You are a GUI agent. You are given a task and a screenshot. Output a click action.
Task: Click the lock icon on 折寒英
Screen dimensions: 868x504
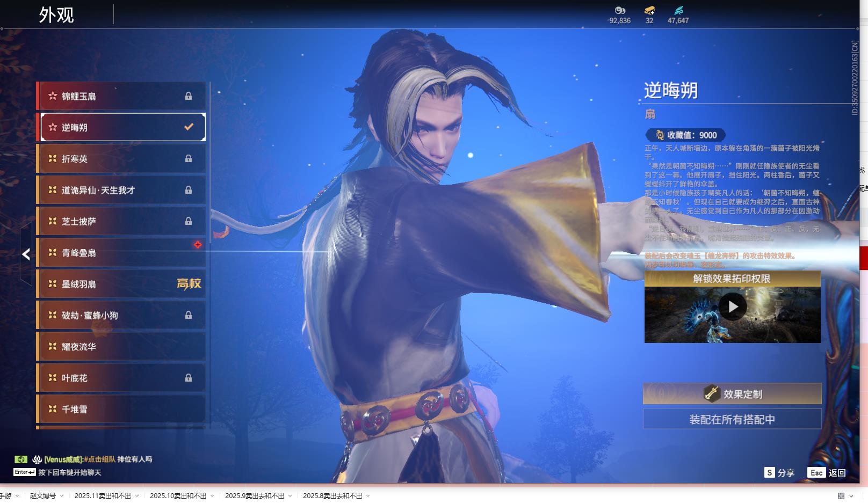pyautogui.click(x=189, y=158)
